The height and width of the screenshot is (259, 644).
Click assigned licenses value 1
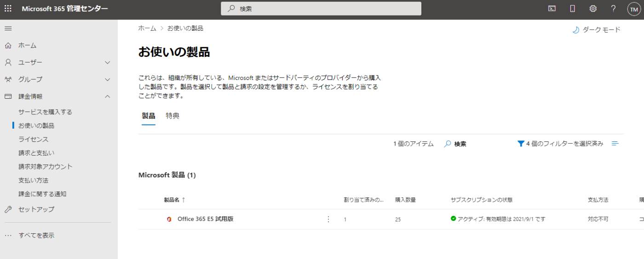click(x=345, y=220)
